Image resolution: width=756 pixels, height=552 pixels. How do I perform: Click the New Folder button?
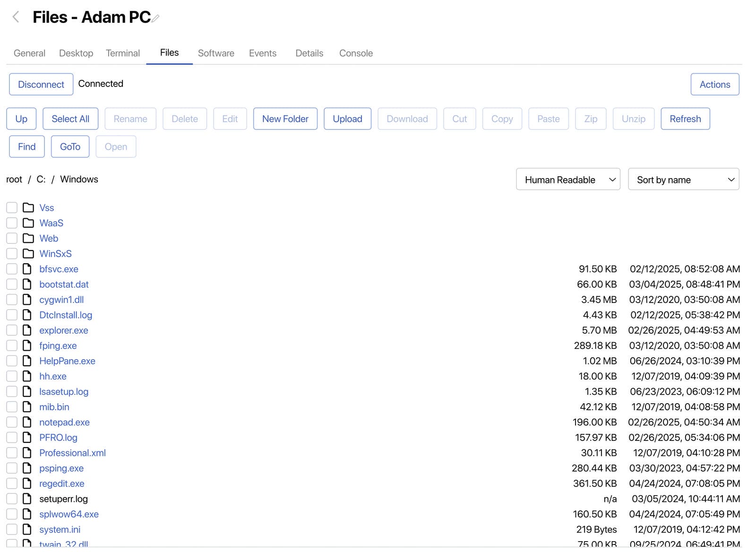tap(285, 119)
